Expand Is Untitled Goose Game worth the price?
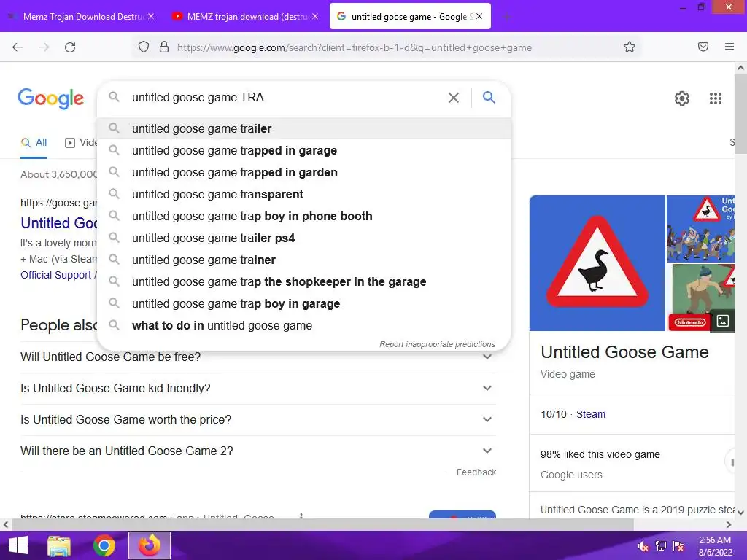 coord(258,419)
